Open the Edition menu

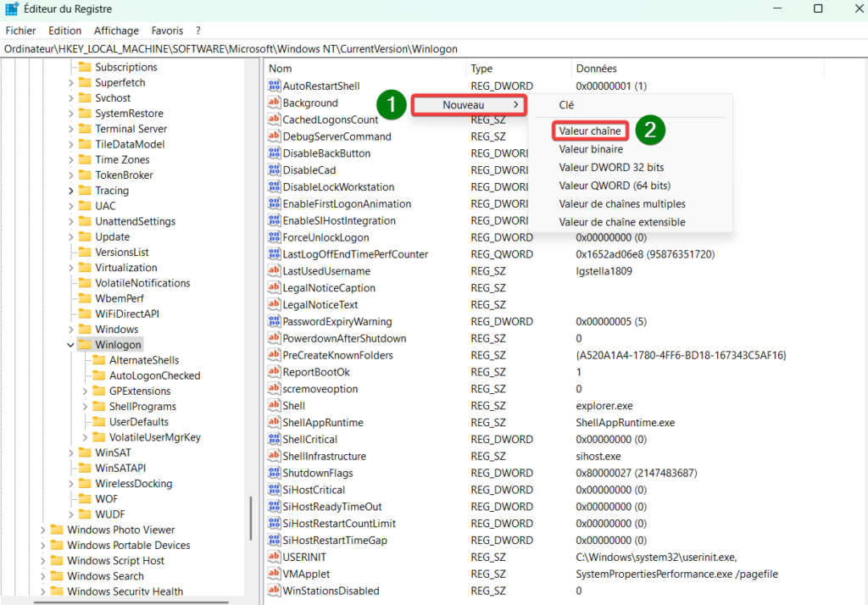(64, 31)
